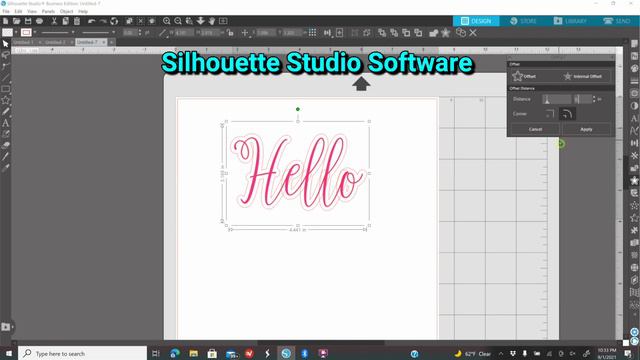The height and width of the screenshot is (360, 640).
Task: Click the Internal Offset button
Action: pos(583,76)
